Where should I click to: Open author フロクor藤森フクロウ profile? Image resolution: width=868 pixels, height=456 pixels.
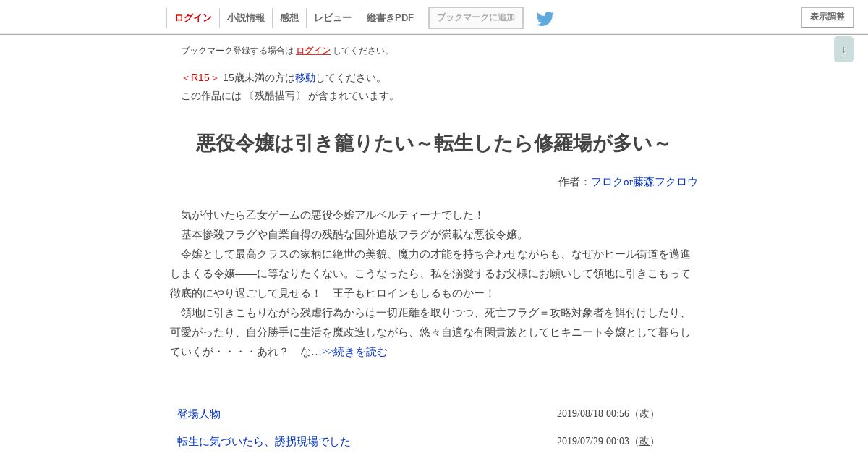[x=644, y=182]
